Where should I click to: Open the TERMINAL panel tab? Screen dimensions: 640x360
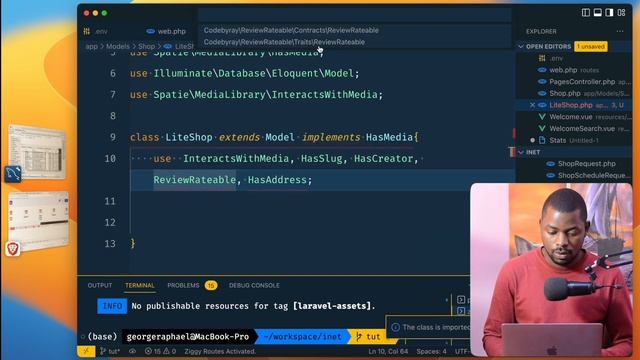pos(140,285)
